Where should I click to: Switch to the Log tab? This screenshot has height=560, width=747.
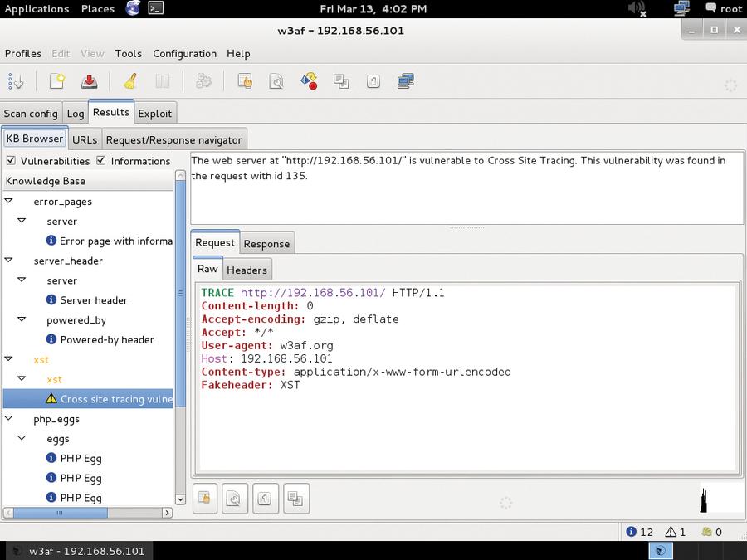point(76,114)
